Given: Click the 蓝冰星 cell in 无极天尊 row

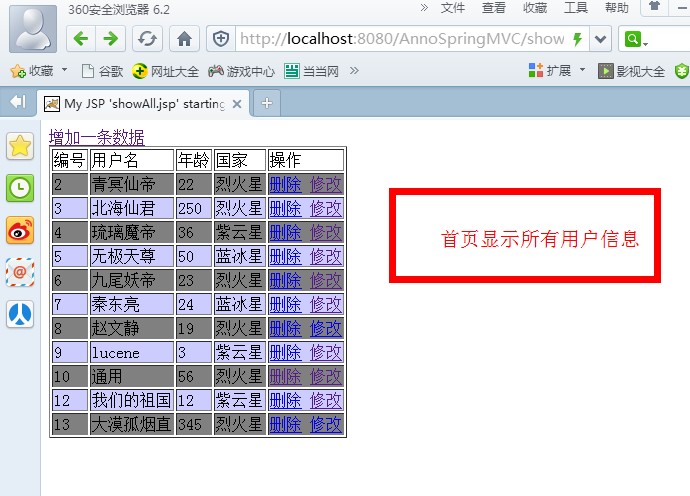Looking at the screenshot, I should (x=240, y=256).
